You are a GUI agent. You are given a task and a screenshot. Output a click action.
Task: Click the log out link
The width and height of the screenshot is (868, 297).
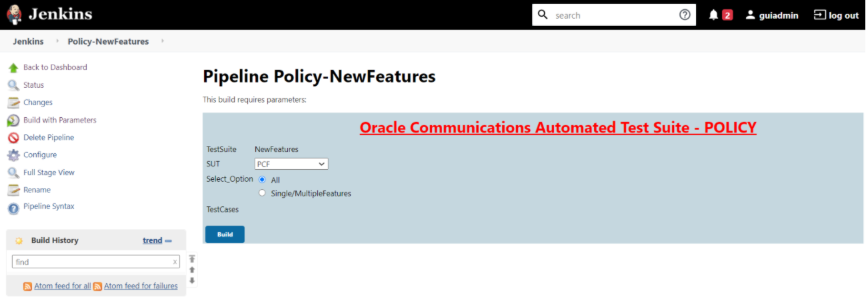click(843, 15)
